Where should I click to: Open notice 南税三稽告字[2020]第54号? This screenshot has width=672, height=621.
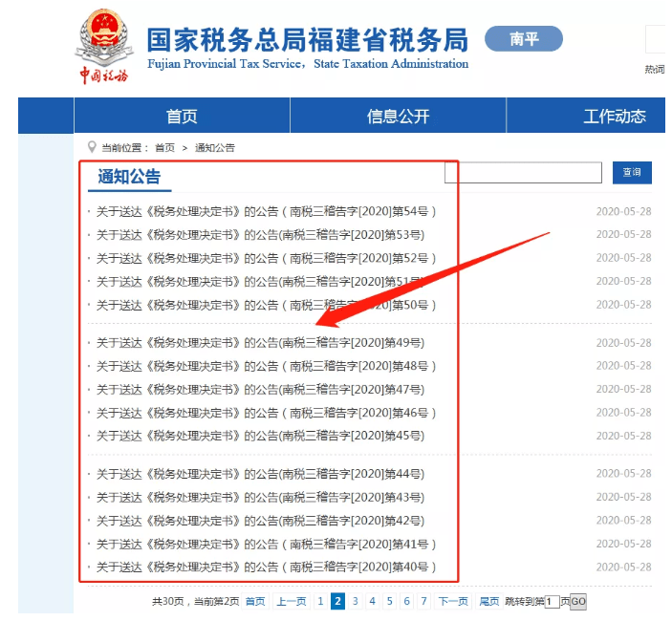click(266, 211)
